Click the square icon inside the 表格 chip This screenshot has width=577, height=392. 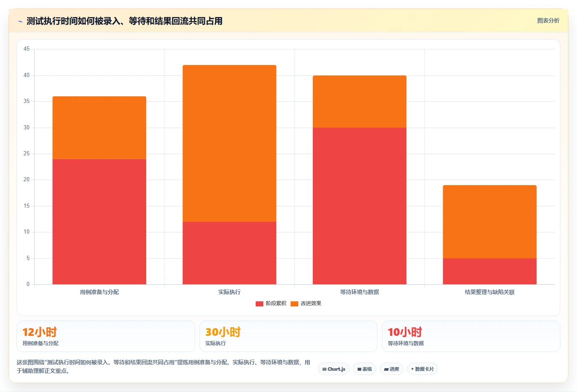click(x=359, y=369)
